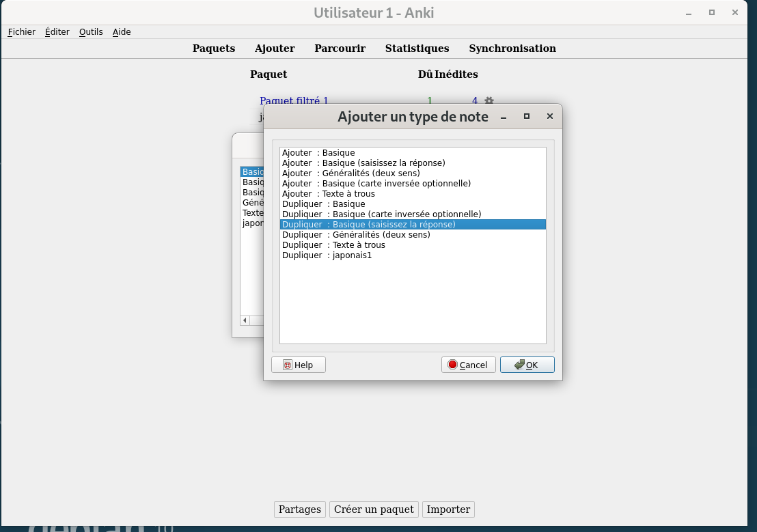Screen dimensions: 757x532
Task: Open the Outils menu
Action: pyautogui.click(x=91, y=31)
